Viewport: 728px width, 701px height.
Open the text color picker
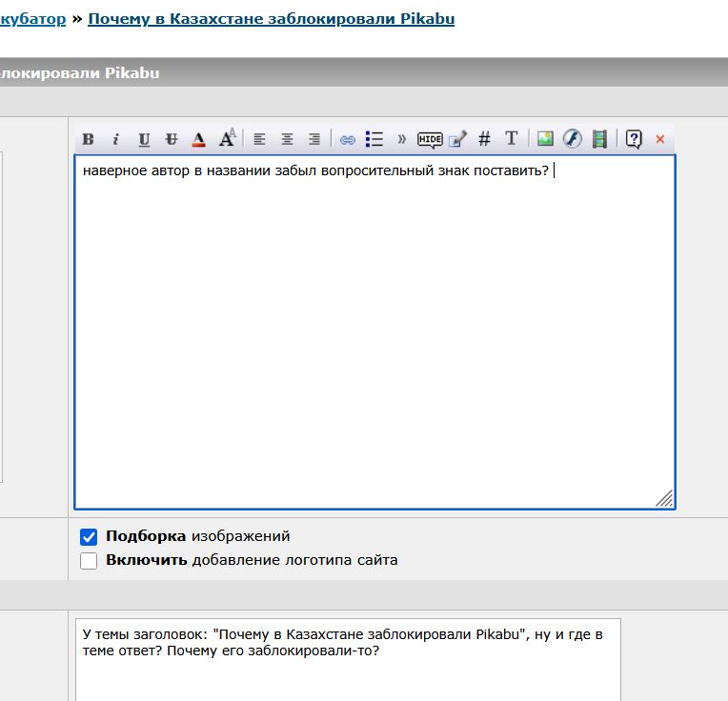click(x=199, y=139)
